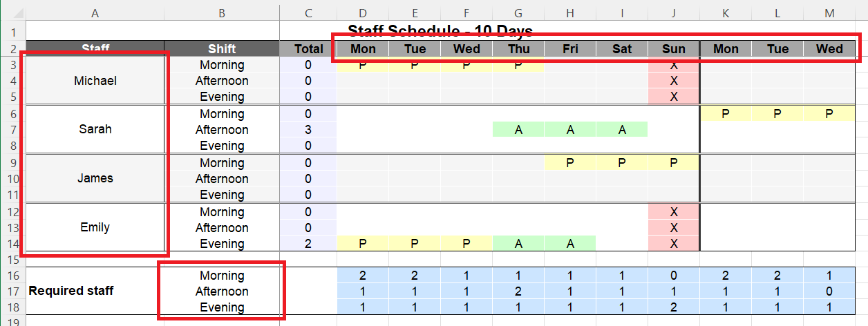Click James's Morning P cell under Fri
Viewport: 868px width, 326px height.
coord(570,163)
